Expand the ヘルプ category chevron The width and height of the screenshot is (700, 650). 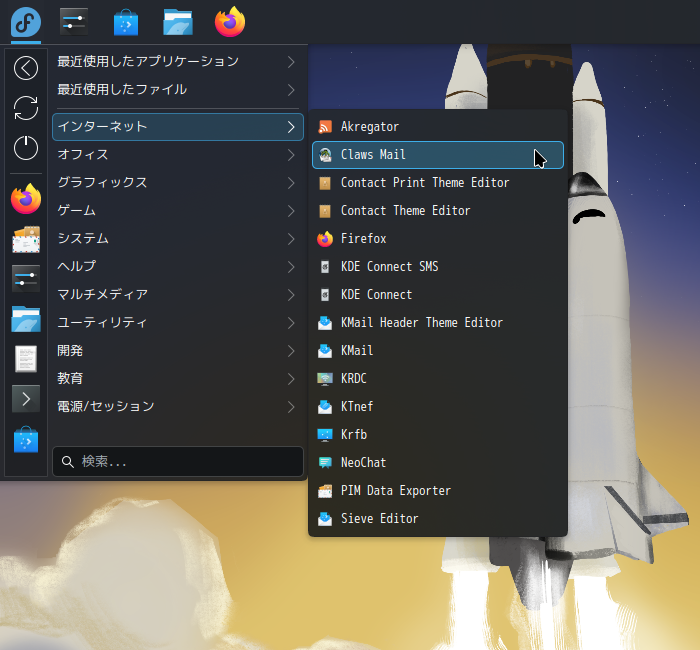(x=291, y=267)
